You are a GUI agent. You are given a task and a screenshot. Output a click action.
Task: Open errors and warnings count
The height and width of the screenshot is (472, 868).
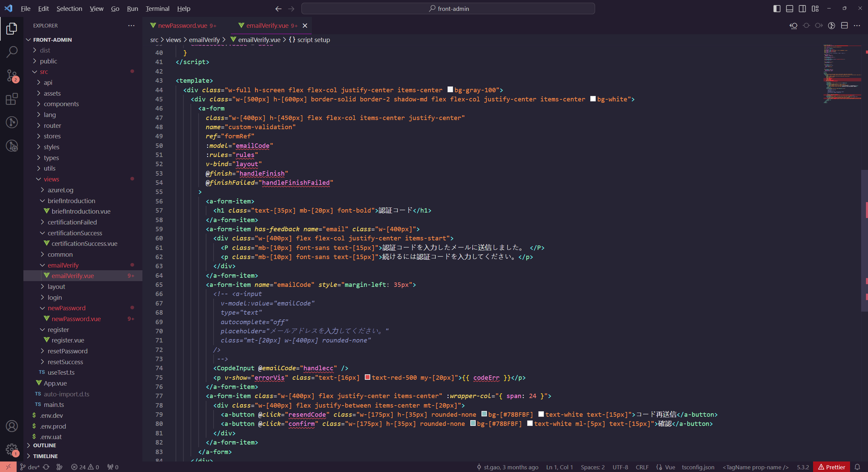pos(85,467)
